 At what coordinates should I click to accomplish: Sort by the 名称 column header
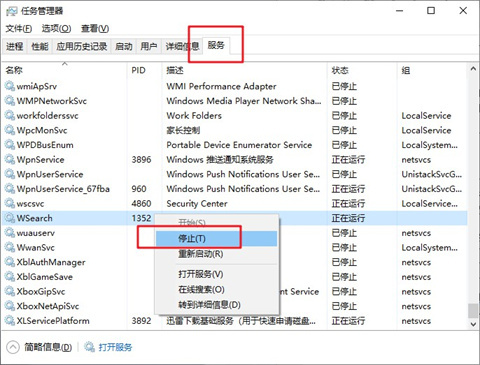click(65, 70)
